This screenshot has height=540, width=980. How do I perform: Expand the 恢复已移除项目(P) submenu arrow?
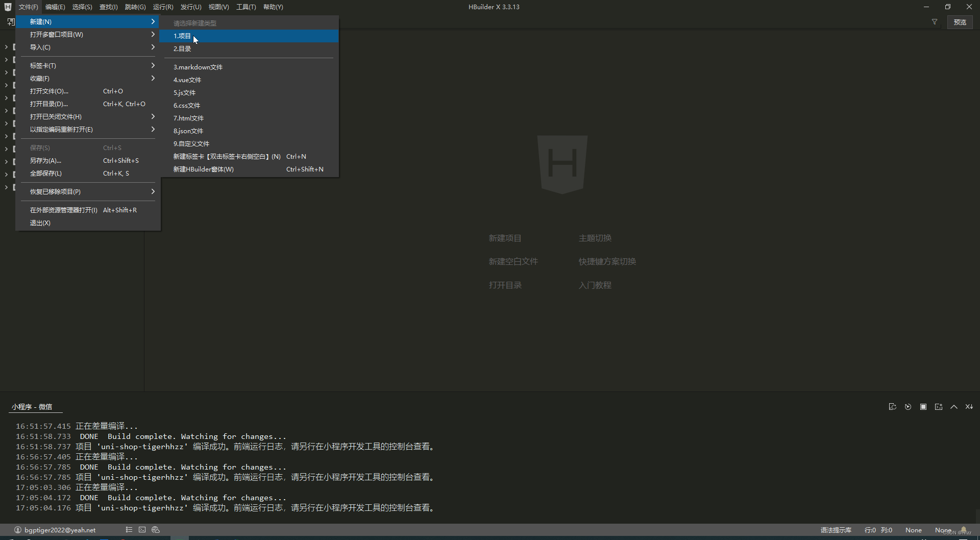[153, 191]
